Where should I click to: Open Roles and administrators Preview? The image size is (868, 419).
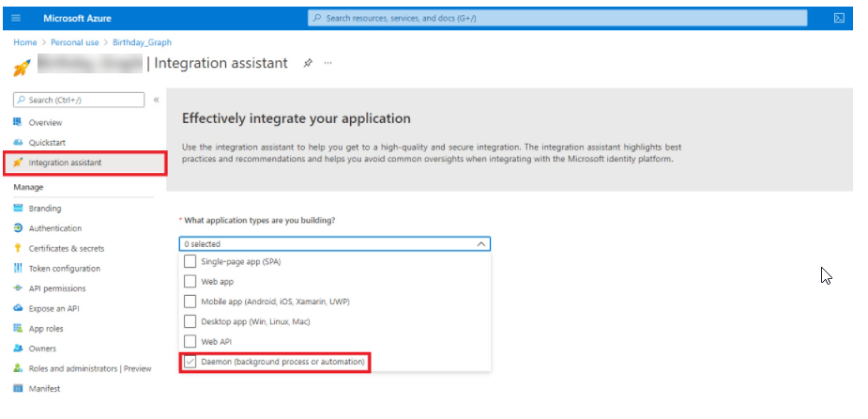pyautogui.click(x=90, y=368)
